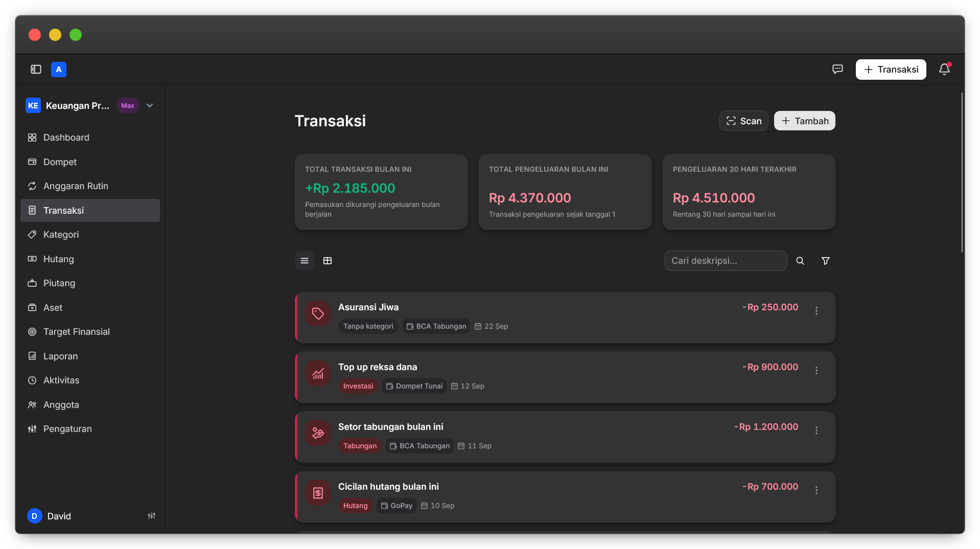980x549 pixels.
Task: Open Aktivitas log
Action: (x=90, y=380)
